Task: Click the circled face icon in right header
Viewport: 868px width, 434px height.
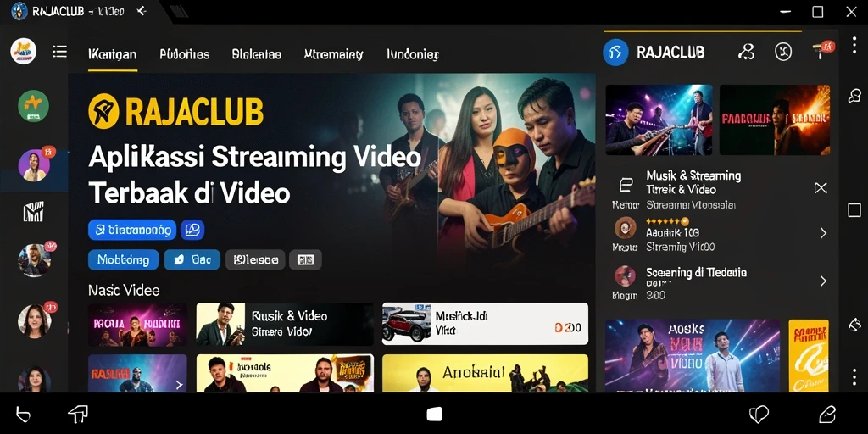Action: click(783, 52)
